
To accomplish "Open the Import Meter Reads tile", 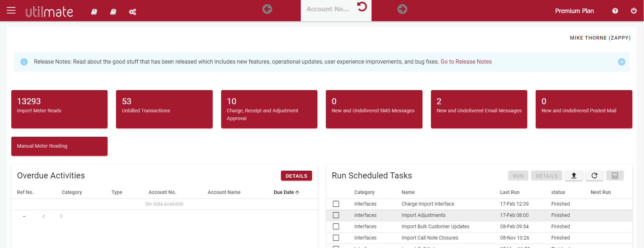I will pyautogui.click(x=59, y=109).
